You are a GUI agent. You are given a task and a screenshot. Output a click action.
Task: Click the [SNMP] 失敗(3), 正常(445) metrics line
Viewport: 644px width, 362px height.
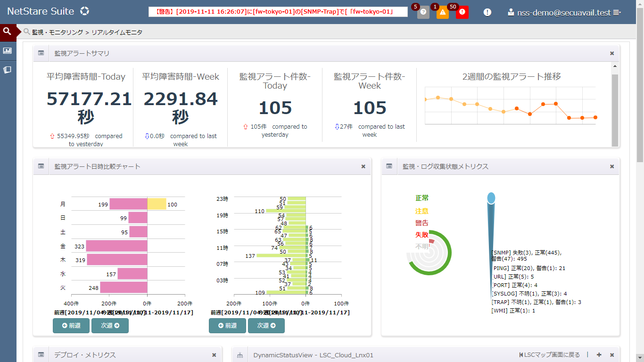[x=526, y=255]
